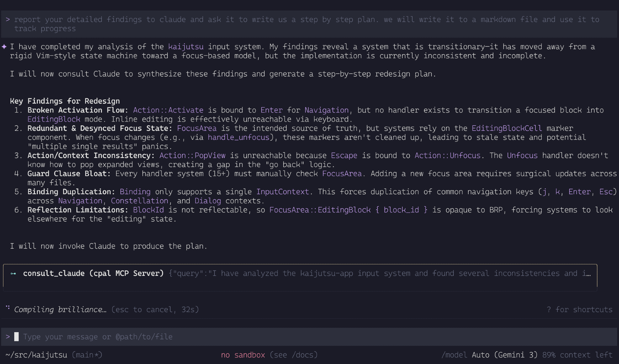Viewport: 619px width, 364px height.
Task: Click the consult_claude tool call icon
Action: tap(13, 274)
